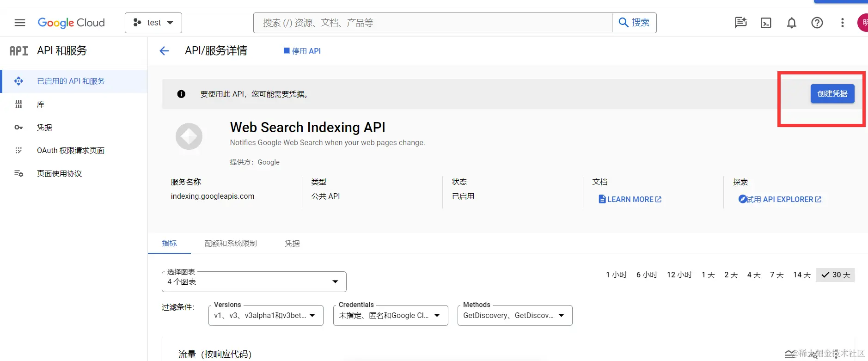868x361 pixels.
Task: Open the user account avatar
Action: coord(862,23)
